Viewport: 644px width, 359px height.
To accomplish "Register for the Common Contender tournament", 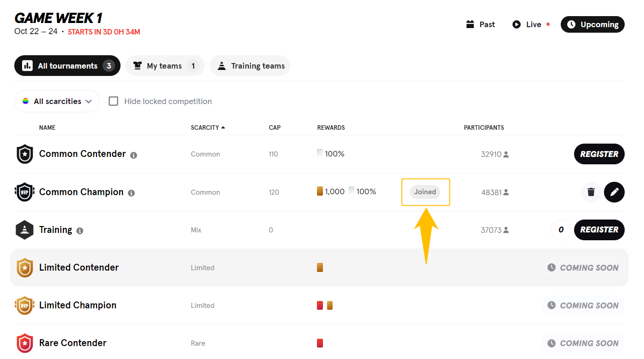I will pos(599,154).
